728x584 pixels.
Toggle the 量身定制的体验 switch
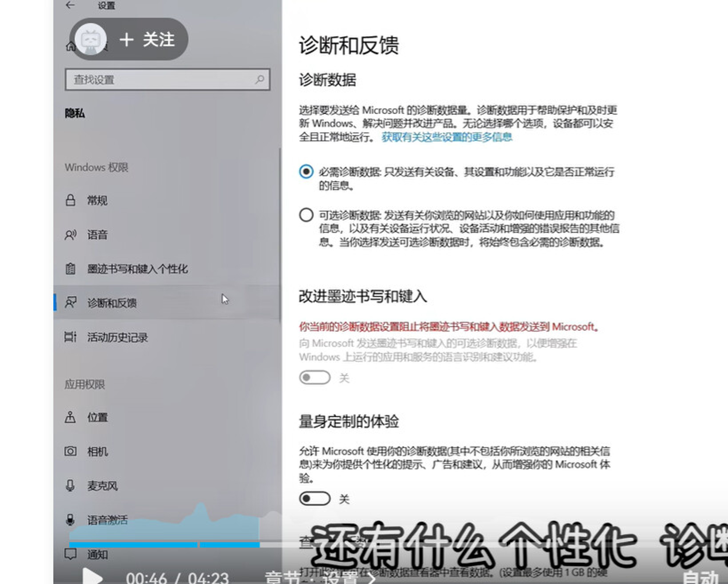pos(314,498)
